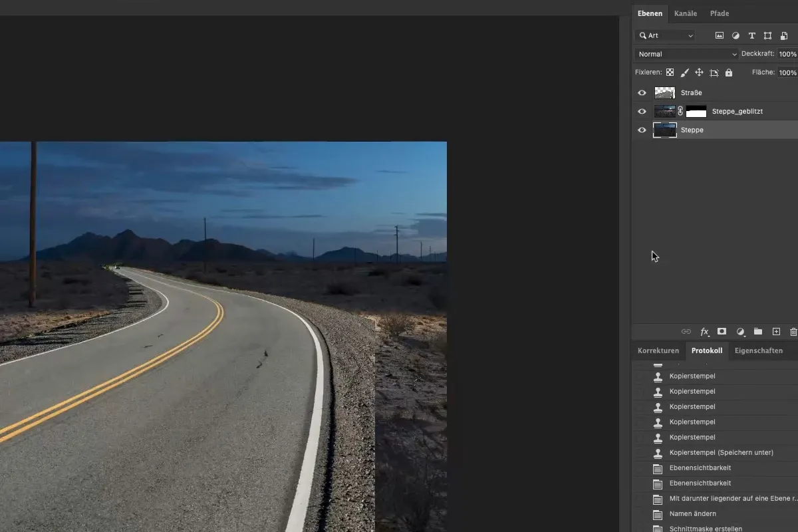Lock all on the layer with padlock icon
The height and width of the screenshot is (532, 798).
click(728, 72)
